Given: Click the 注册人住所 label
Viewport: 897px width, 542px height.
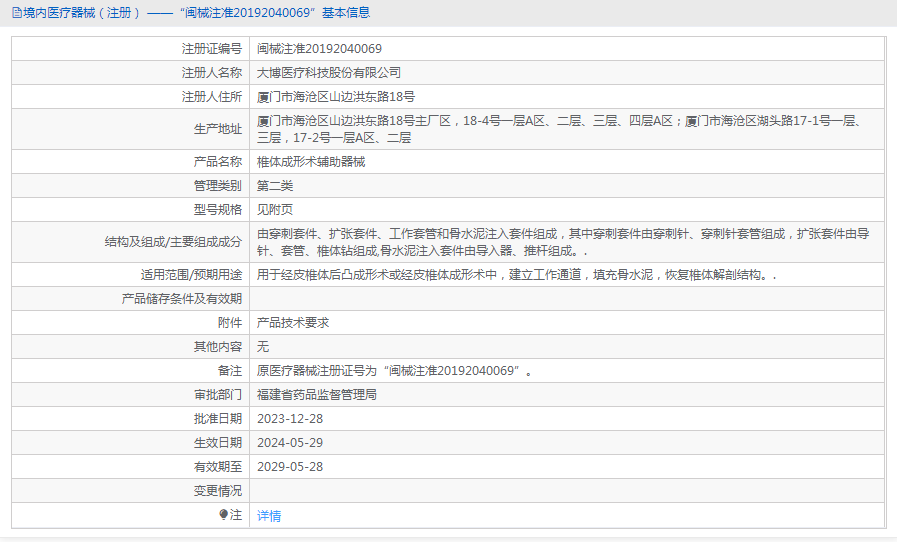Looking at the screenshot, I should click(212, 97).
